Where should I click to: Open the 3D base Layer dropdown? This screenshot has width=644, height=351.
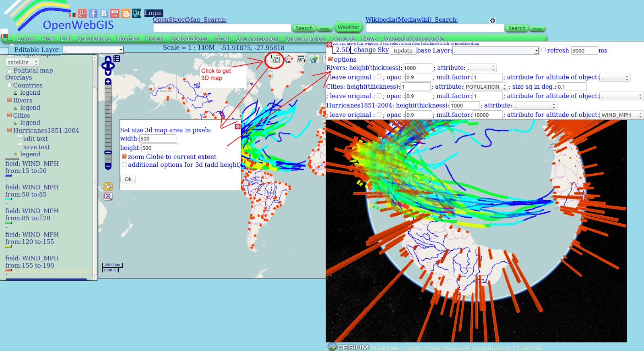[x=495, y=50]
